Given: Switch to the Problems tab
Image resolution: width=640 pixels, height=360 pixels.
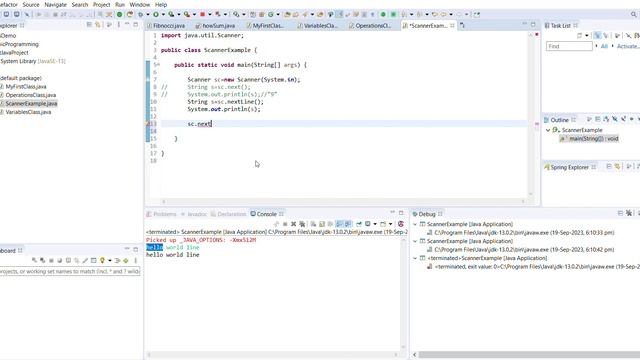Looking at the screenshot, I should pyautogui.click(x=162, y=214).
